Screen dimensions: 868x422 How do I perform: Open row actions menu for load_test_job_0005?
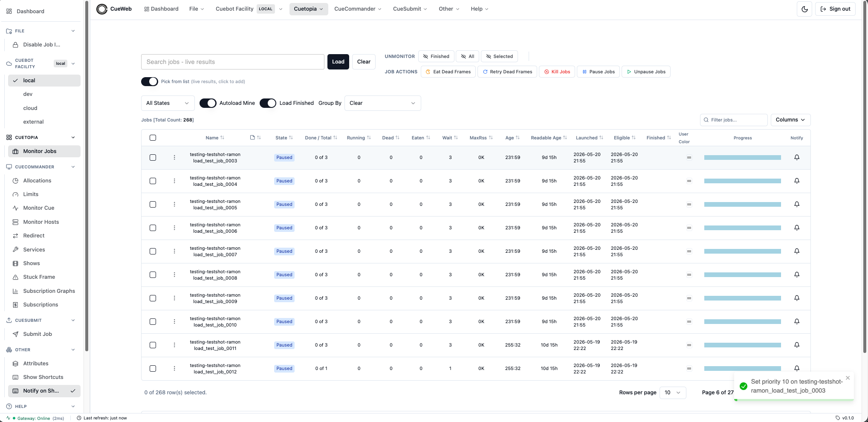coord(174,205)
